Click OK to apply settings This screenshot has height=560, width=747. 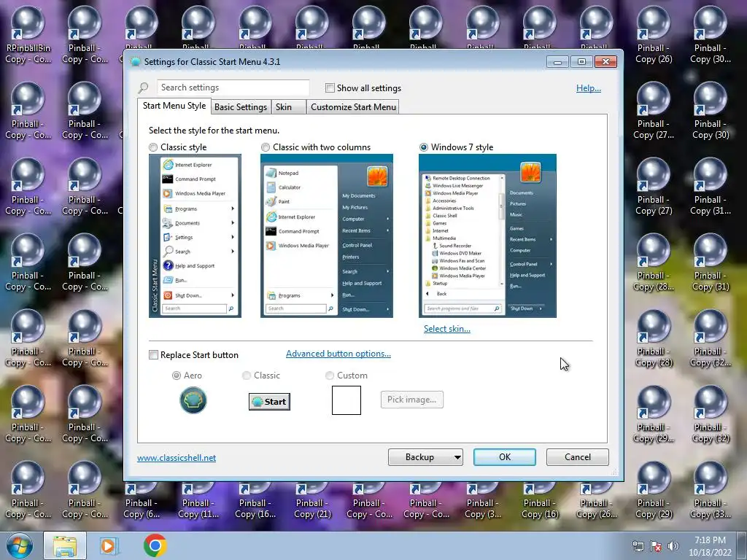[x=505, y=457]
